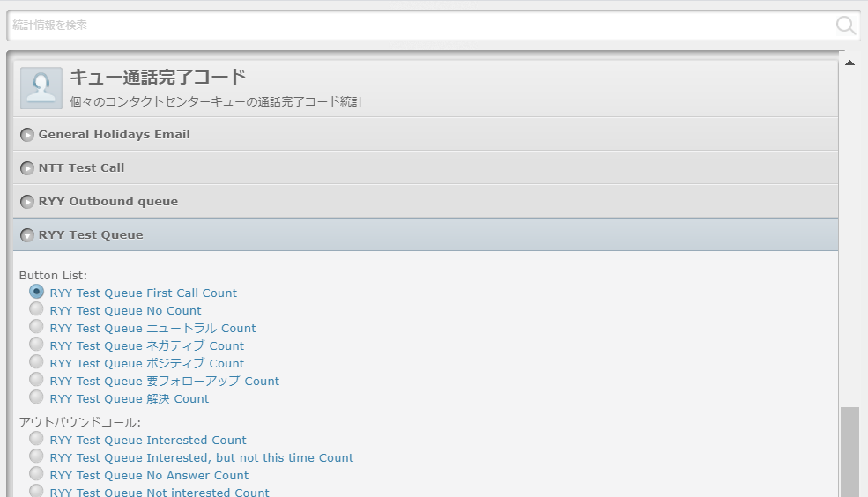Open RYY Test Queue First Call Count link
868x497 pixels.
pos(144,293)
